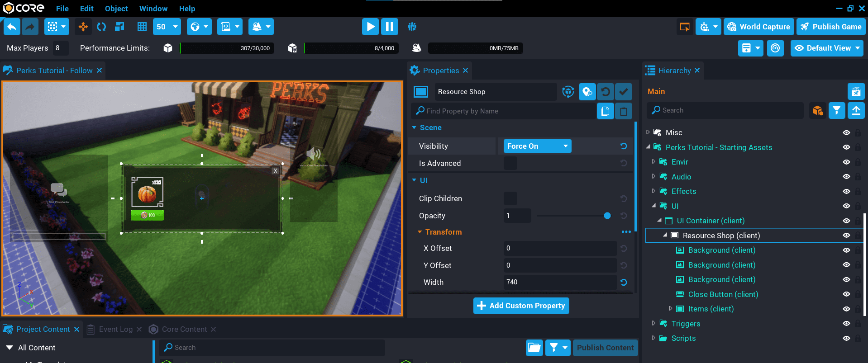Viewport: 868px width, 363px height.
Task: Click the Opacity slider handle
Action: 607,216
